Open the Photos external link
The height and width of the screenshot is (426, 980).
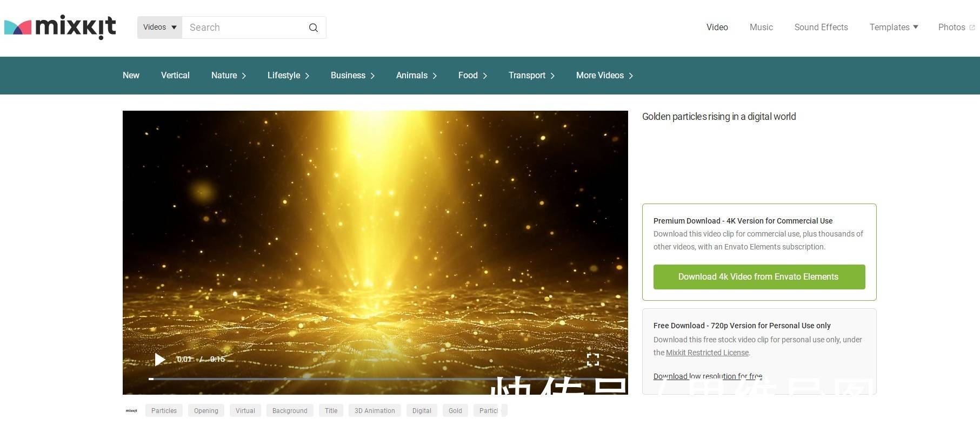point(956,27)
